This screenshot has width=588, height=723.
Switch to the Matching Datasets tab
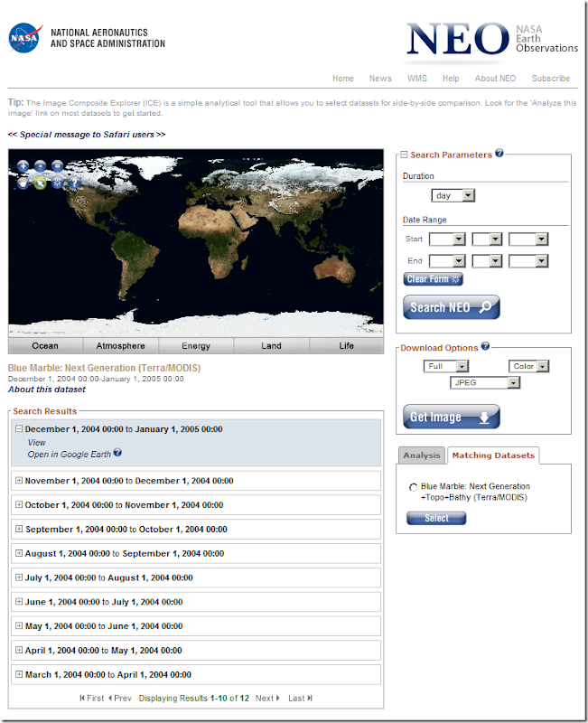493,455
